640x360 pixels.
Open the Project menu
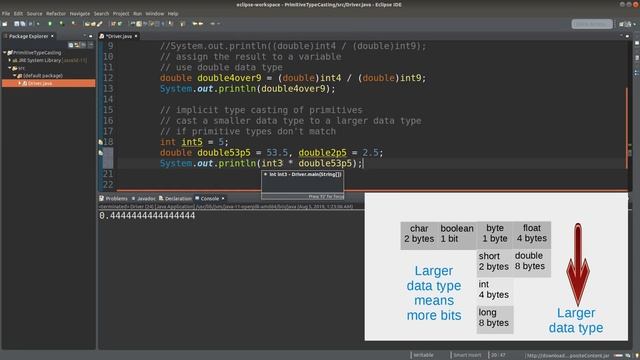[121, 13]
